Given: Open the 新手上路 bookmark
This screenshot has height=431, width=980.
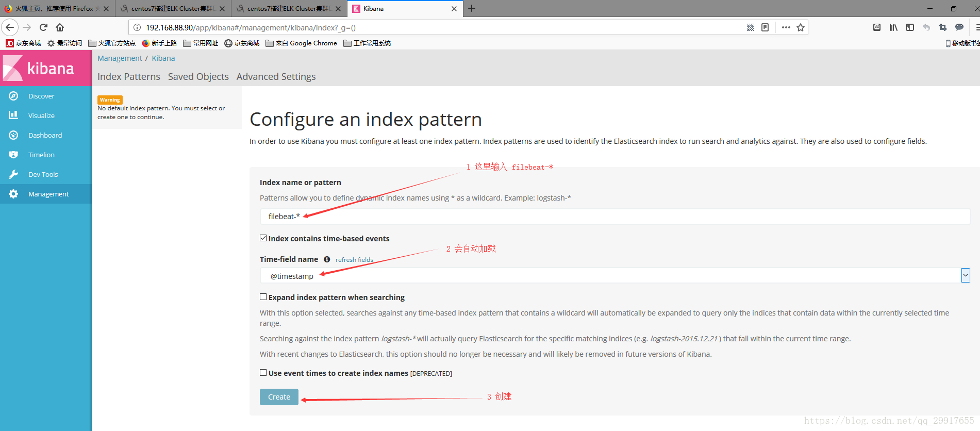Looking at the screenshot, I should (159, 43).
